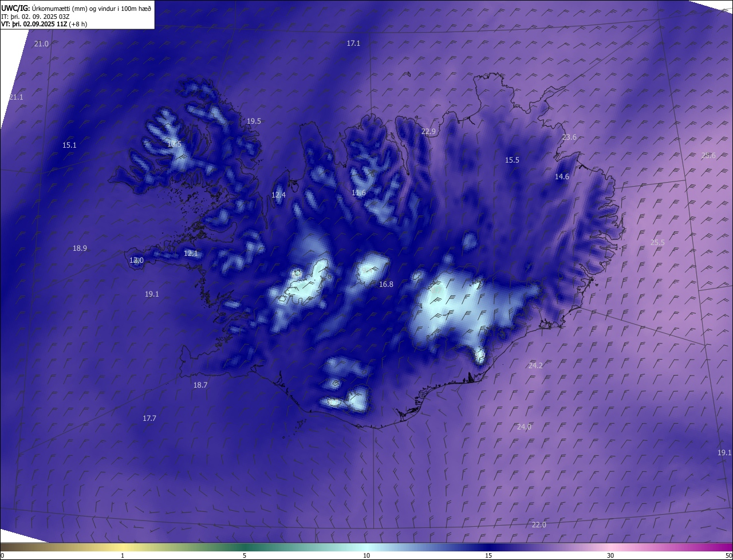
Task: Click the 12.1 value on the map
Action: tap(191, 254)
